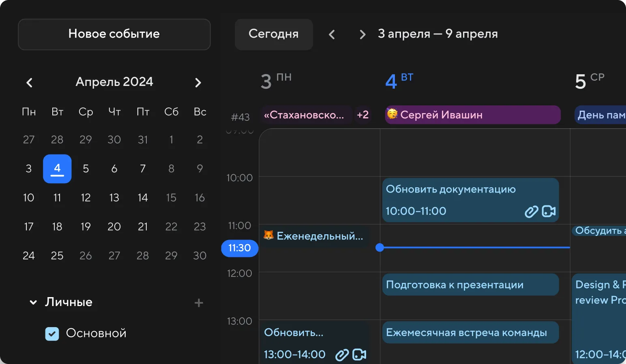
Task: Click the 11:30 current time indicator
Action: click(239, 248)
